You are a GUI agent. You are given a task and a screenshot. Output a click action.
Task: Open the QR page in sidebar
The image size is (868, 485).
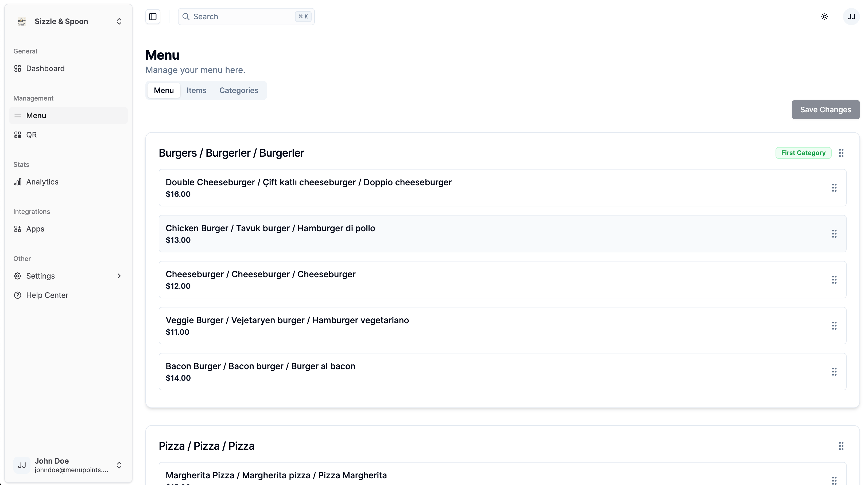pyautogui.click(x=31, y=135)
